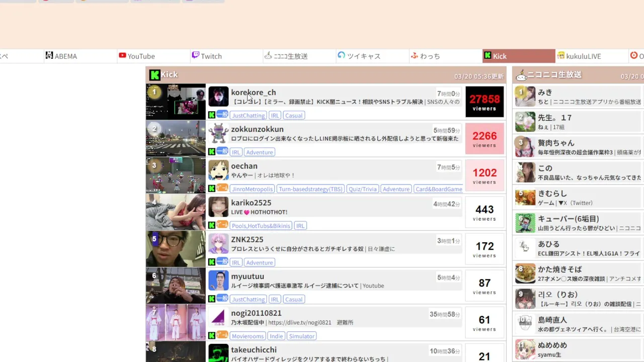Open みき niconico stream thumbnail
Screen dimensions: 644x362
pyautogui.click(x=525, y=97)
